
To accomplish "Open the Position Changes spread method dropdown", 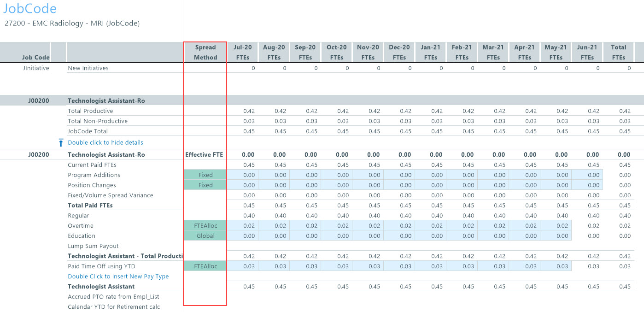I will point(205,185).
